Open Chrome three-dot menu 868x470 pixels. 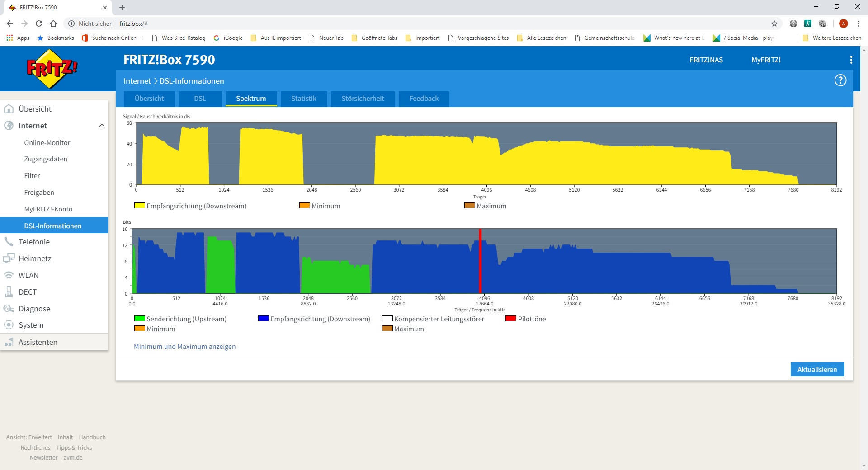click(x=858, y=23)
